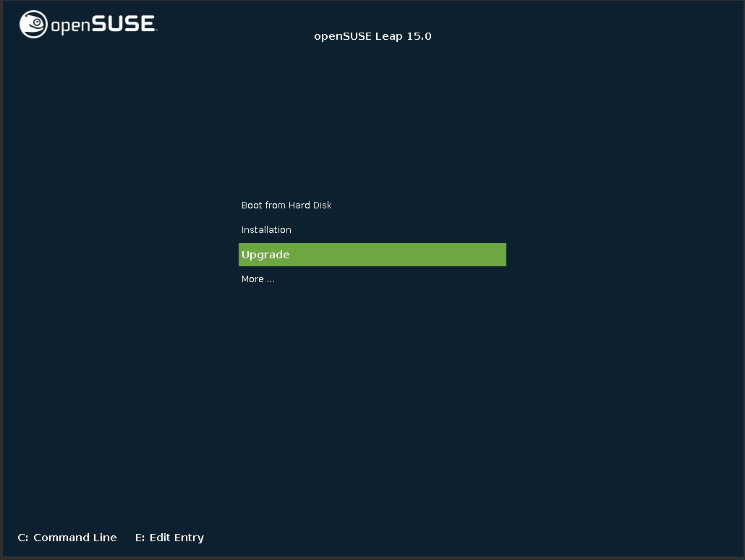Click the E: Edit Entry hint
This screenshot has height=560, width=745.
170,538
